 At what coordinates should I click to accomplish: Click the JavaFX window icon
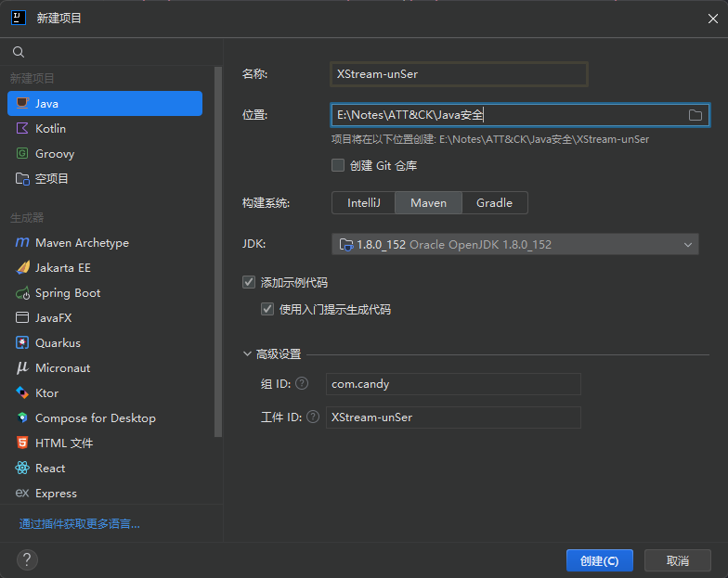tap(22, 317)
